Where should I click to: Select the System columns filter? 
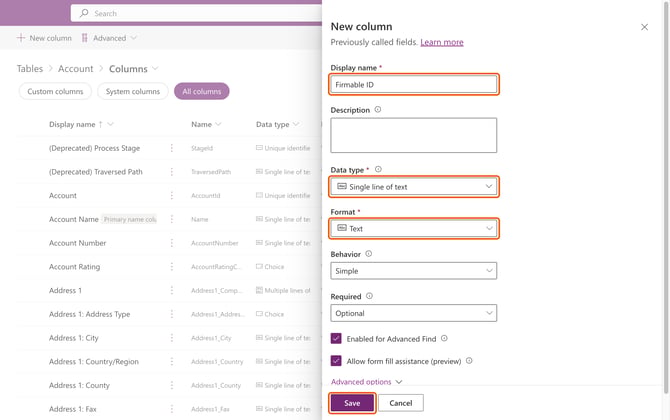pos(133,91)
